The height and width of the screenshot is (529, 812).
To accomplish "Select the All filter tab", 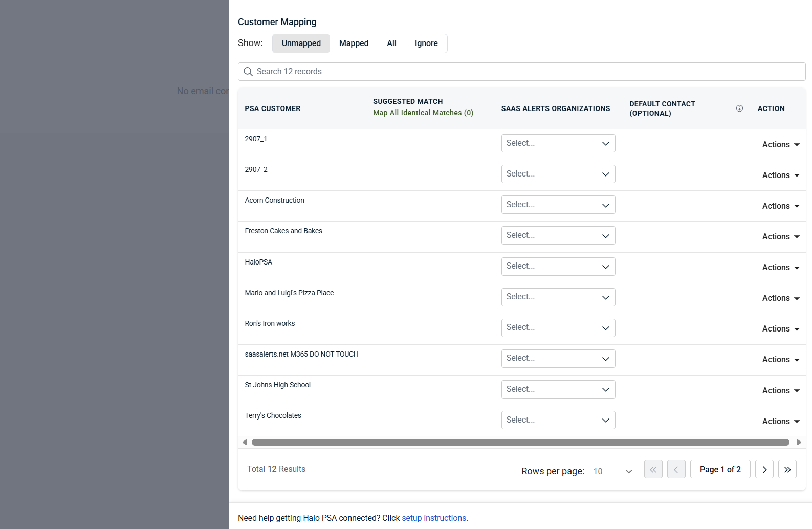I will tap(391, 43).
